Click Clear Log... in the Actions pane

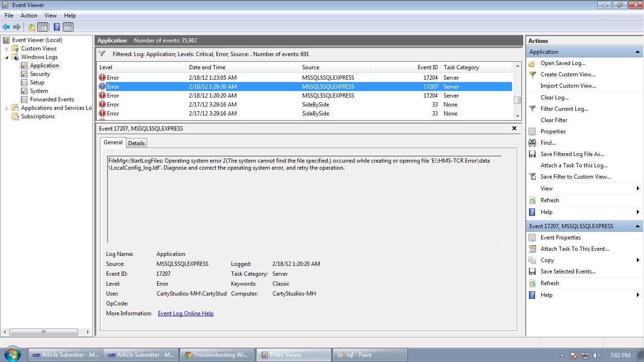pos(554,98)
